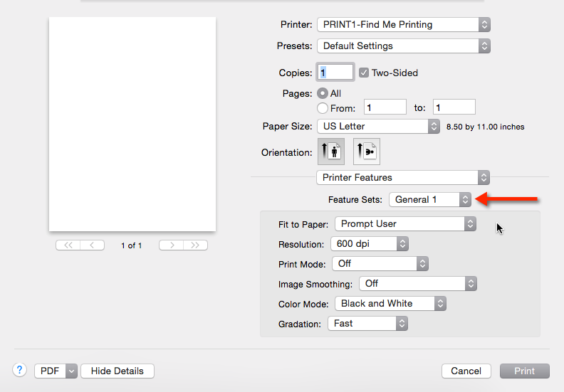Open the Color Mode dropdown

[390, 303]
